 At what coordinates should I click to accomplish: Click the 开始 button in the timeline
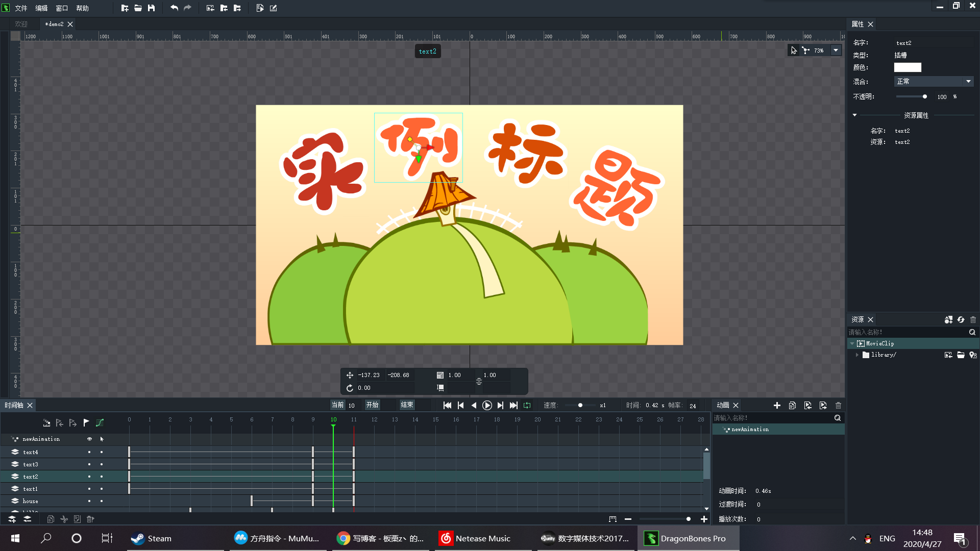pos(372,405)
